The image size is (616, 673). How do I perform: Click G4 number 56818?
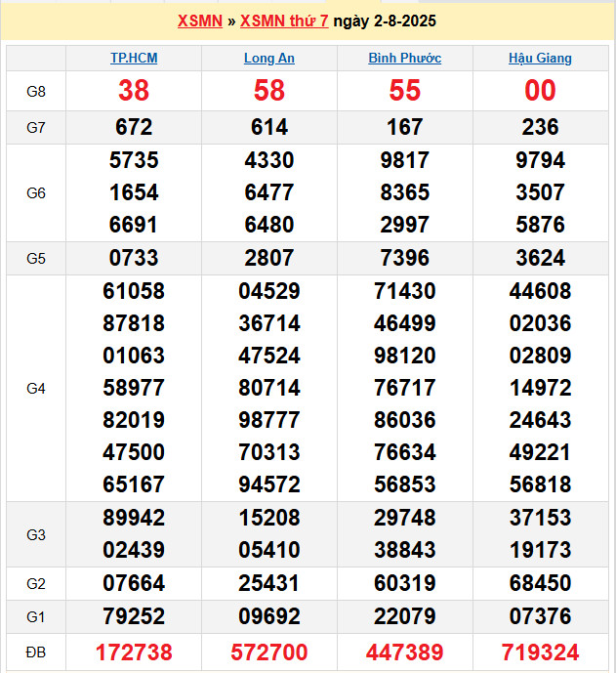[x=540, y=484]
